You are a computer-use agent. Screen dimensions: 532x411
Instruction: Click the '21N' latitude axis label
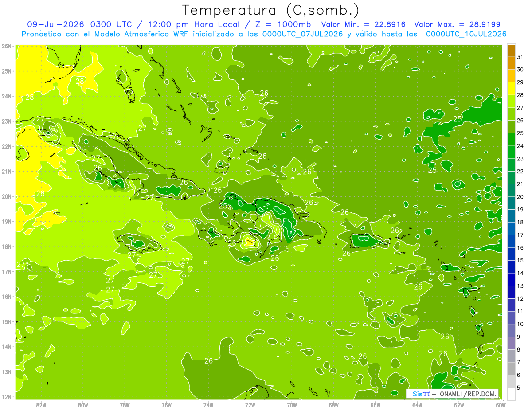coord(7,171)
